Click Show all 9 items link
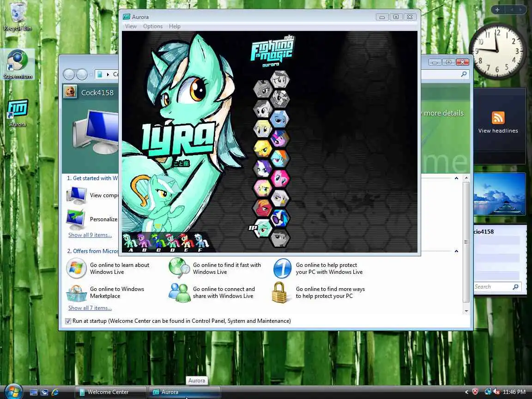This screenshot has width=532, height=399. point(90,235)
